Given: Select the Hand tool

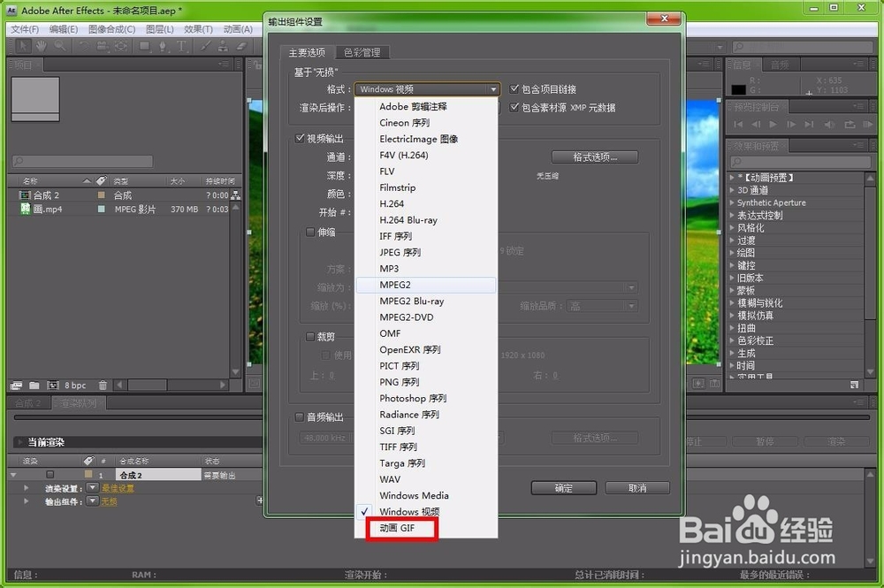Looking at the screenshot, I should 42,46.
